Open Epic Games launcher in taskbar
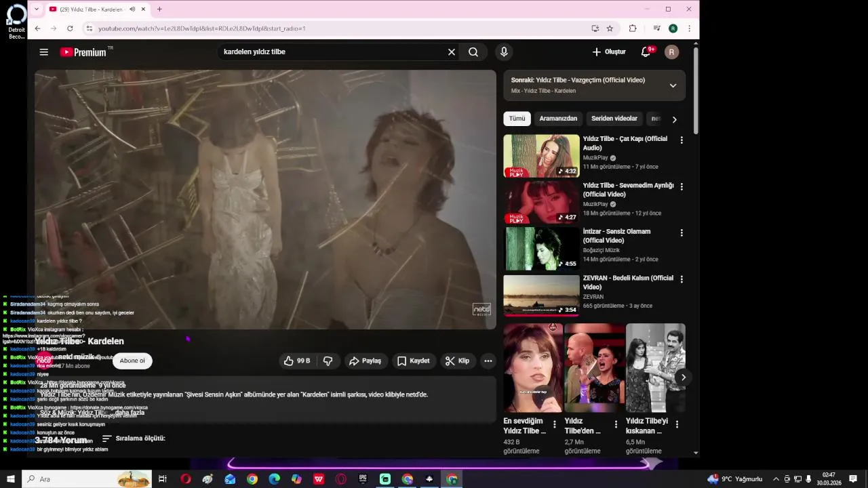This screenshot has width=868, height=488. click(x=363, y=479)
